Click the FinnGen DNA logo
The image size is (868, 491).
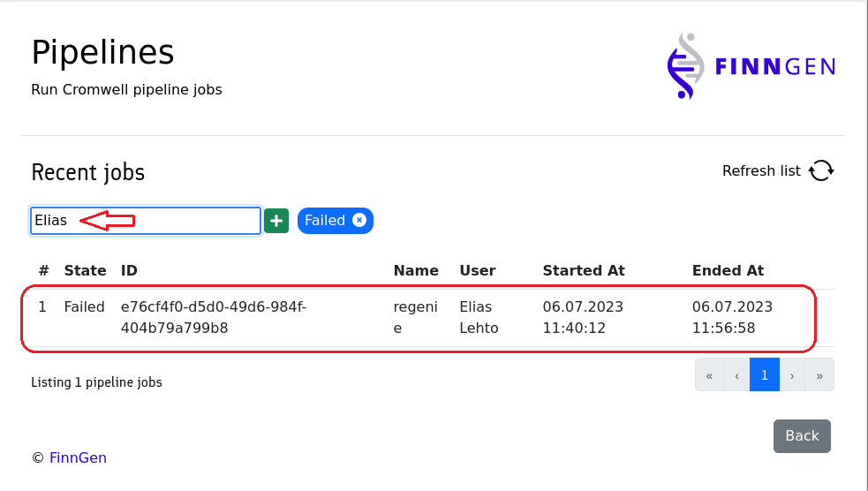[x=751, y=66]
